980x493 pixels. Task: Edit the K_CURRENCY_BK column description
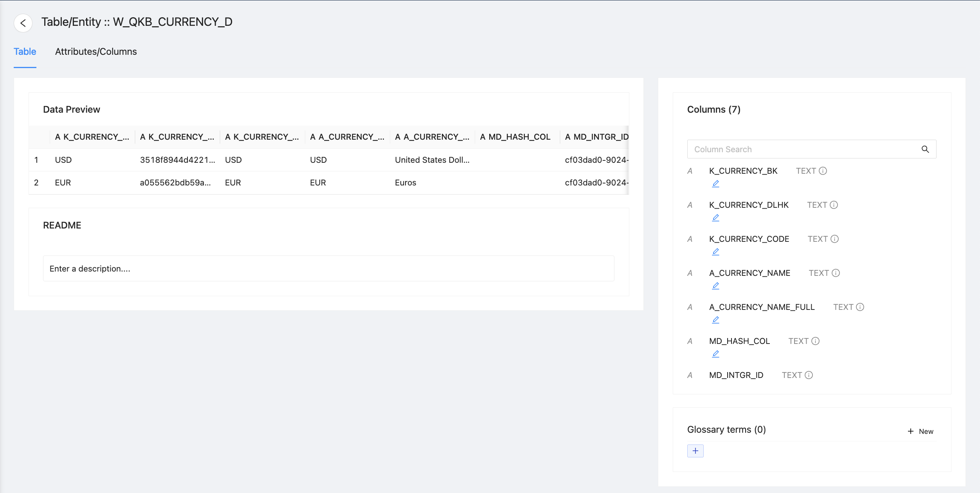(715, 184)
